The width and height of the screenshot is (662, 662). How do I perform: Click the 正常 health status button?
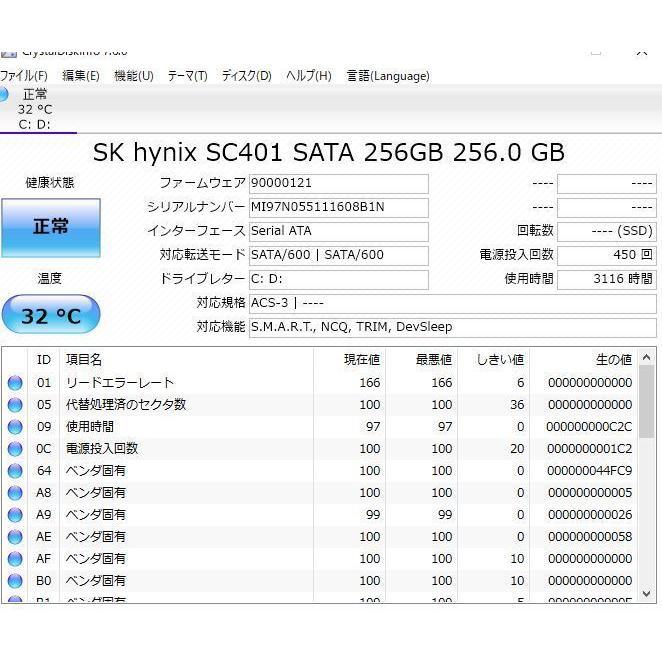pyautogui.click(x=51, y=228)
